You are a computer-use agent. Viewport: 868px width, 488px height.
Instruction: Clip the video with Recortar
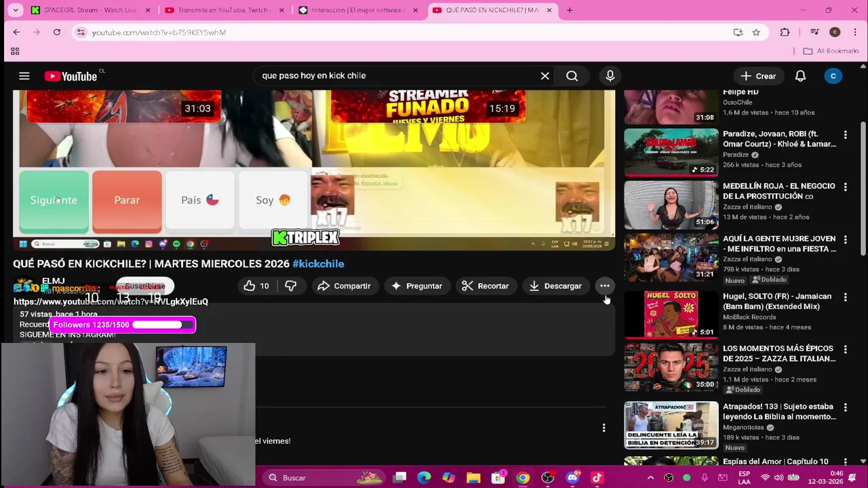pos(486,286)
